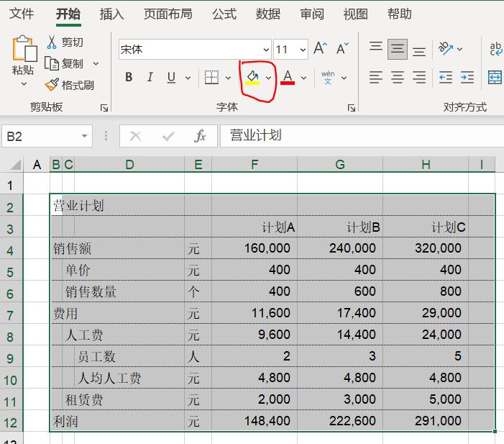
Task: Click the insert function fx icon
Action: pyautogui.click(x=200, y=136)
